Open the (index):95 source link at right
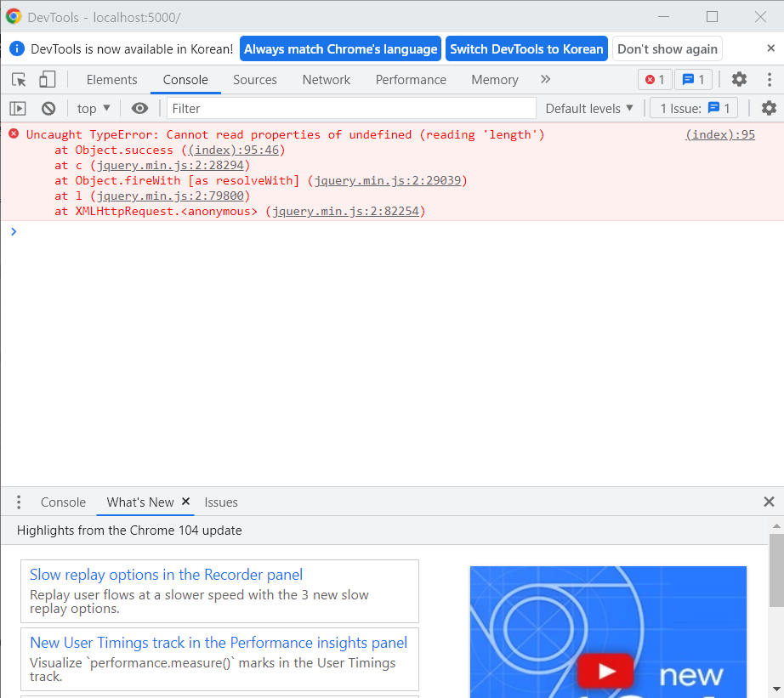Image resolution: width=784 pixels, height=698 pixels. click(x=720, y=134)
